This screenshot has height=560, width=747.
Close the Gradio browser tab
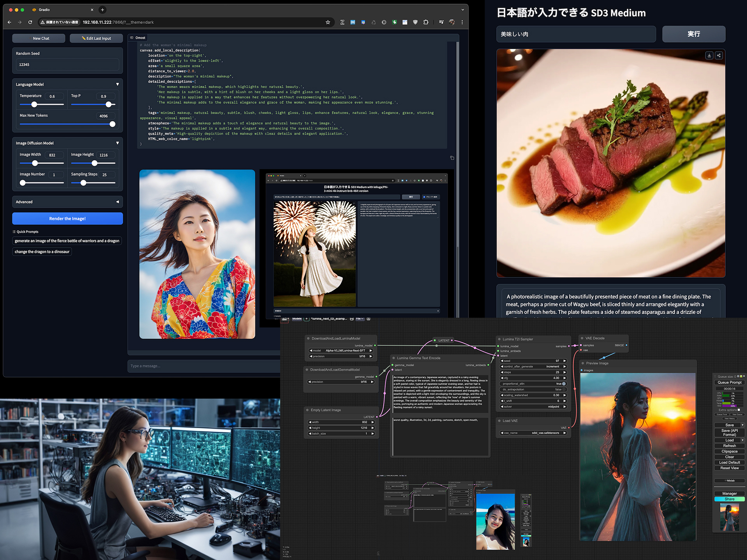(x=92, y=10)
